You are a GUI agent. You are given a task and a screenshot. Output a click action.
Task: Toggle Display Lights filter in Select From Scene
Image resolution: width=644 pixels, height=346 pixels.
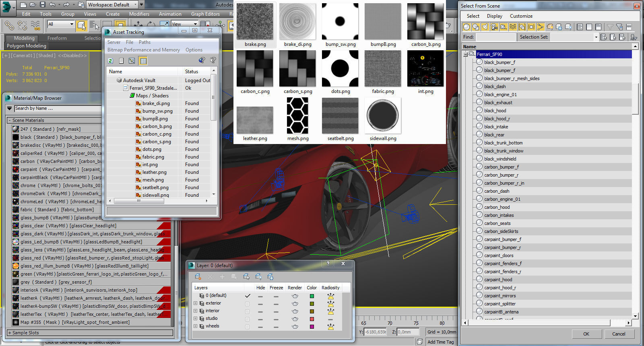485,27
